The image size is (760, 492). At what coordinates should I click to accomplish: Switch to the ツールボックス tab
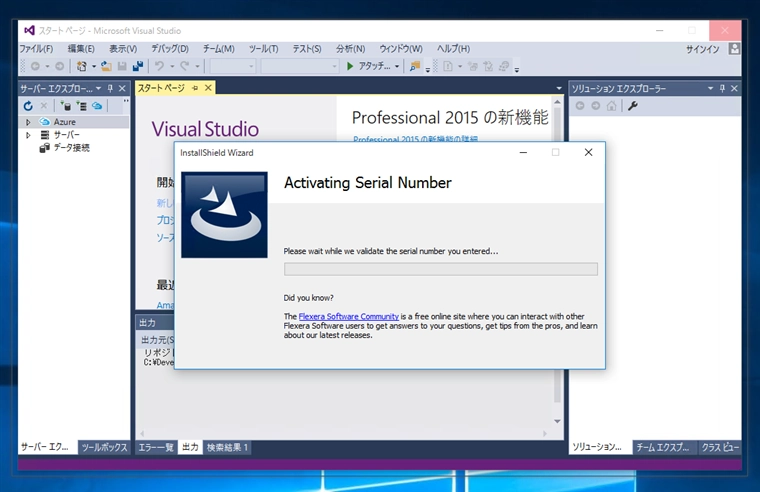point(104,447)
